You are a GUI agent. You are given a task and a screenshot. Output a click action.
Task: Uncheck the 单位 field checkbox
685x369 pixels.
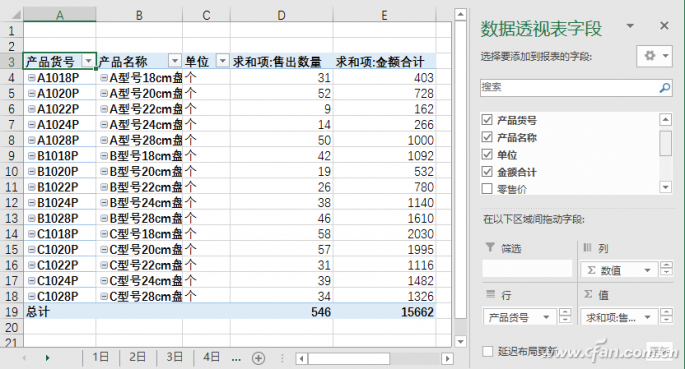click(487, 154)
